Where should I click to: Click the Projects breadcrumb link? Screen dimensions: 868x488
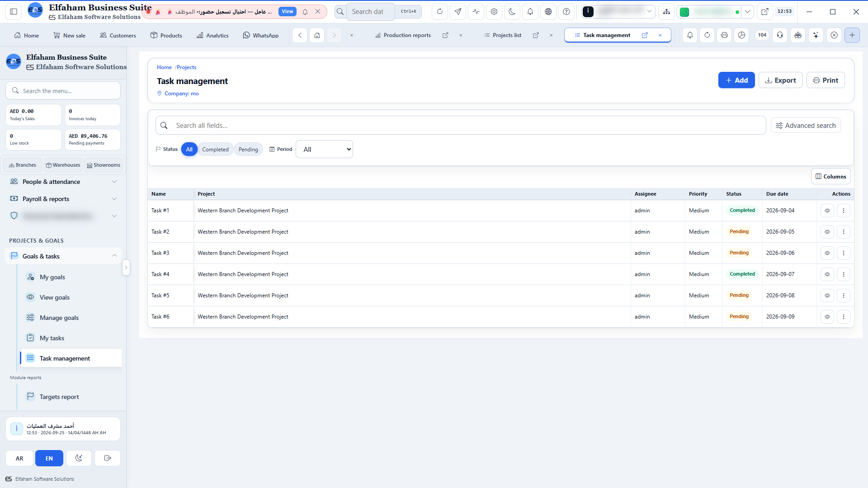[x=186, y=67]
